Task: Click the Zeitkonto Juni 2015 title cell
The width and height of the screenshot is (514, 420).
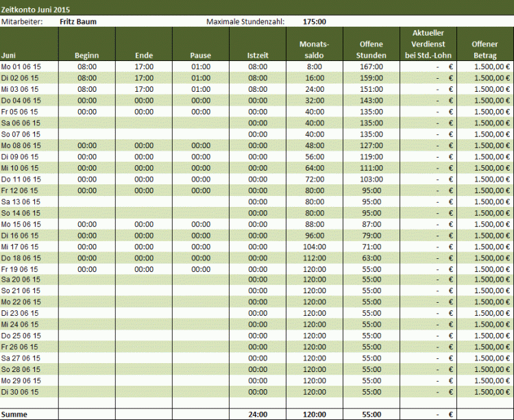Action: pos(36,10)
